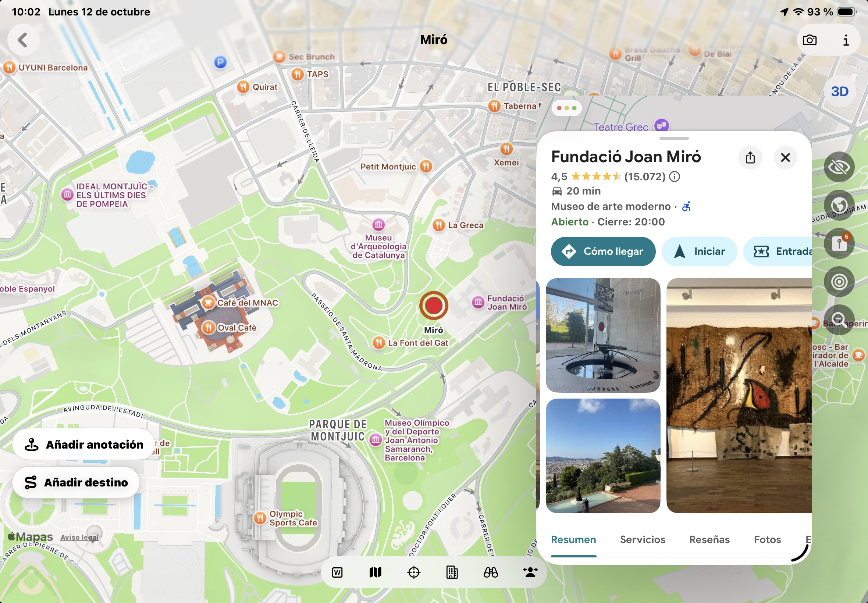Open the info icon next to camera
Viewport: 868px width, 603px height.
[x=846, y=40]
